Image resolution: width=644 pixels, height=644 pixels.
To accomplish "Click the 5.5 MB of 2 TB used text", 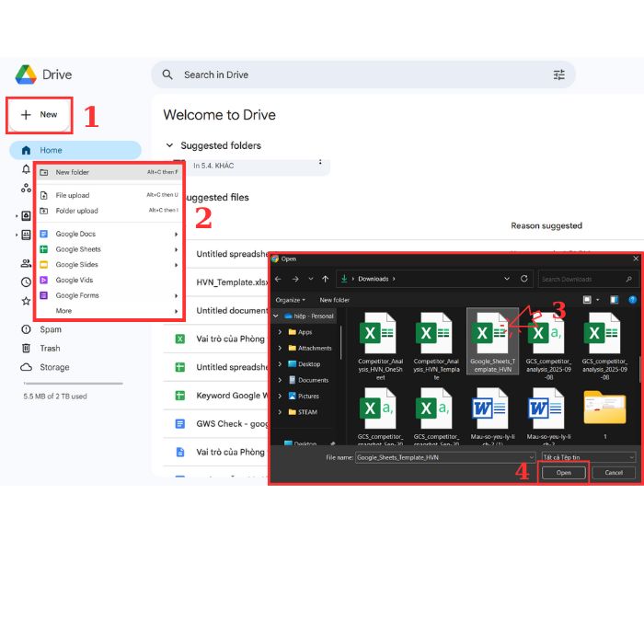I will coord(55,397).
